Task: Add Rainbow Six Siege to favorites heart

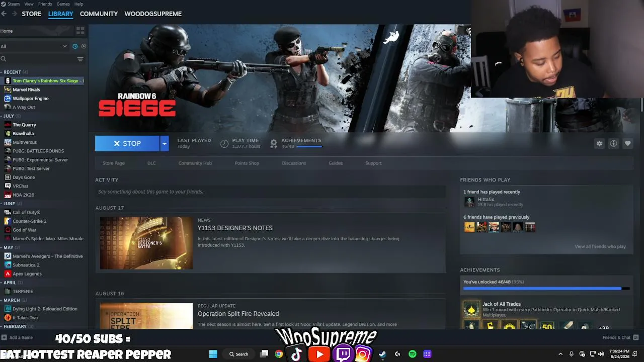Action: tap(627, 143)
